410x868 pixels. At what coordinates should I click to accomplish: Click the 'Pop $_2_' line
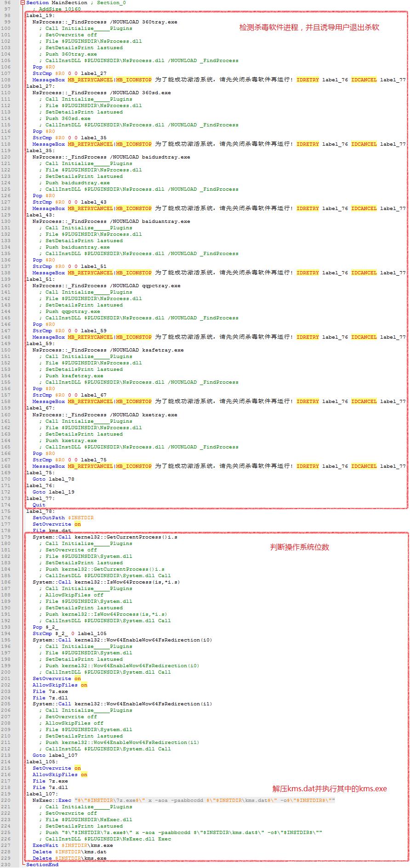[46, 627]
